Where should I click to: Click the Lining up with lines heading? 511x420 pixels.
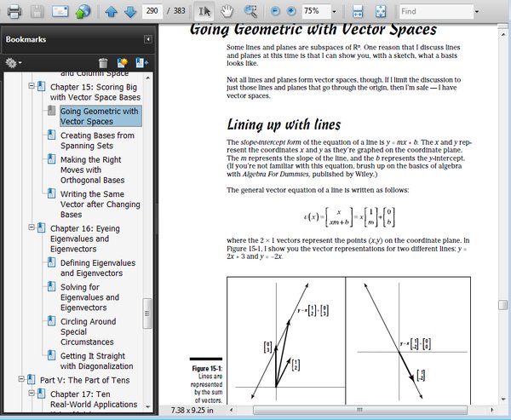[284, 125]
